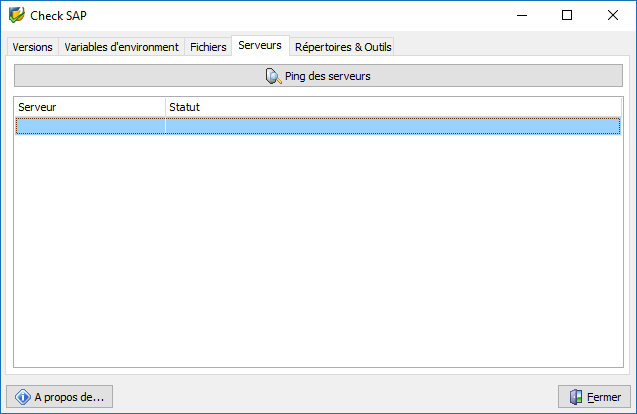Viewport: 637px width, 414px height.
Task: Maximize the Check SAP window
Action: point(567,15)
